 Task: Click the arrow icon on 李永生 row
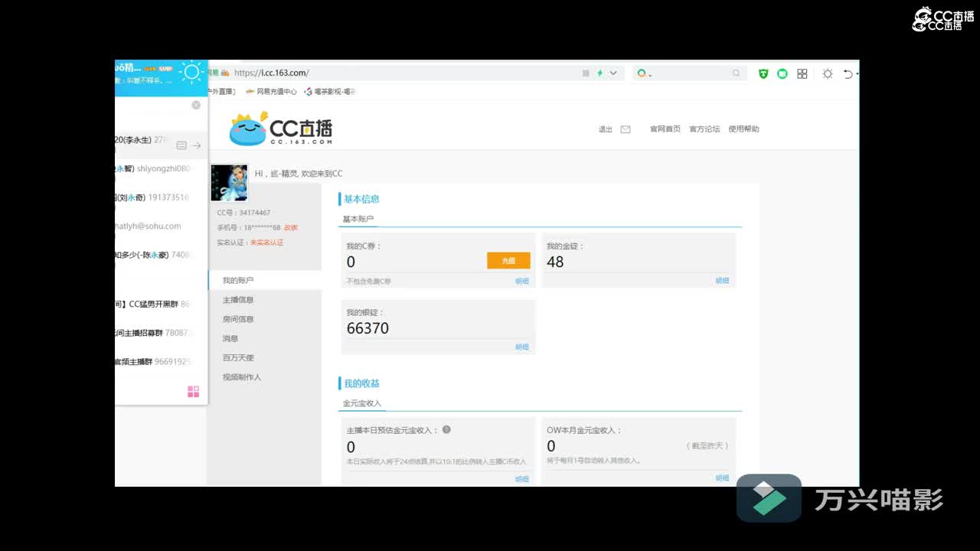(x=197, y=145)
